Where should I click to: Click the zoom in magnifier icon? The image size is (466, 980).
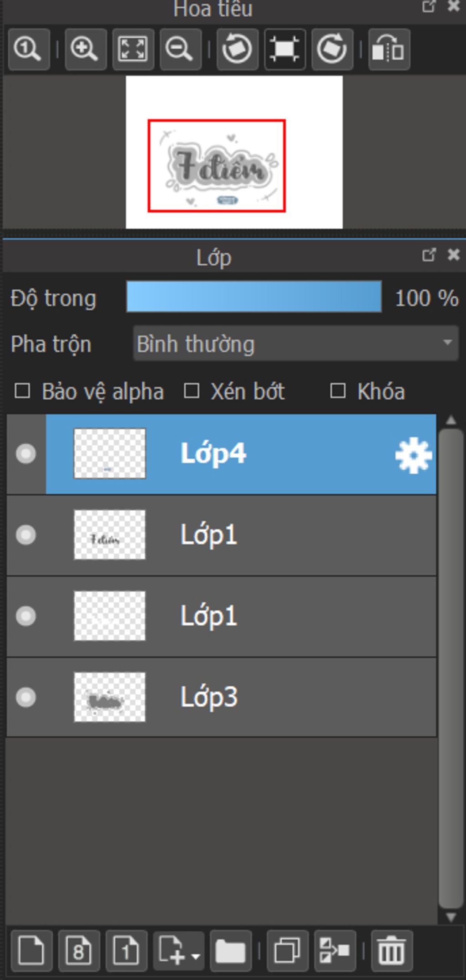tap(85, 49)
